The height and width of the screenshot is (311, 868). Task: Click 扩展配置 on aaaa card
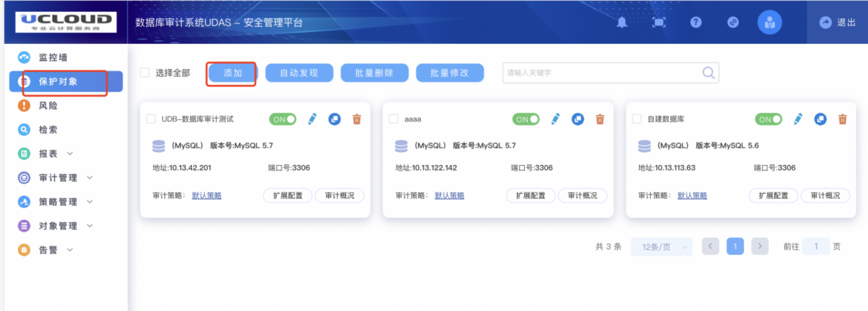click(x=531, y=195)
